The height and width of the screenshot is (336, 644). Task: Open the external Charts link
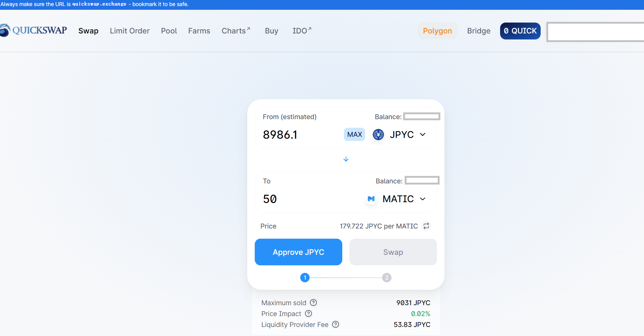(x=236, y=31)
